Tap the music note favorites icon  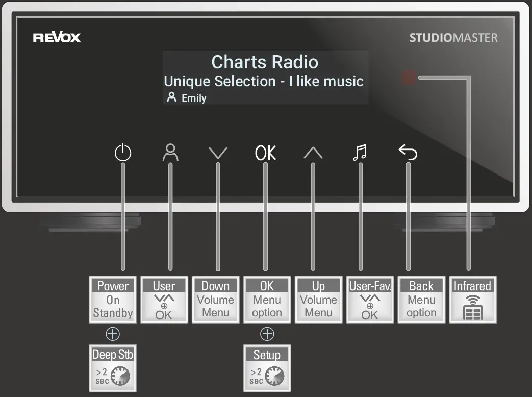click(x=360, y=153)
